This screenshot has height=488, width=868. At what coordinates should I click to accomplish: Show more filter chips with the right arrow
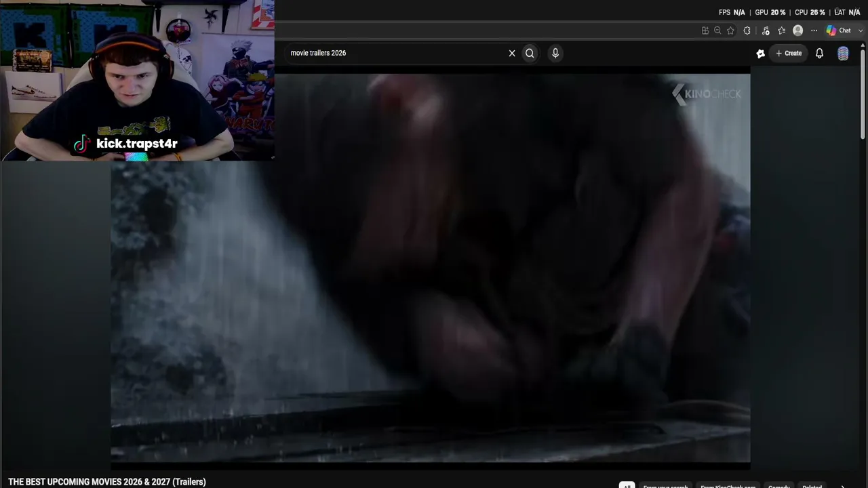click(843, 486)
